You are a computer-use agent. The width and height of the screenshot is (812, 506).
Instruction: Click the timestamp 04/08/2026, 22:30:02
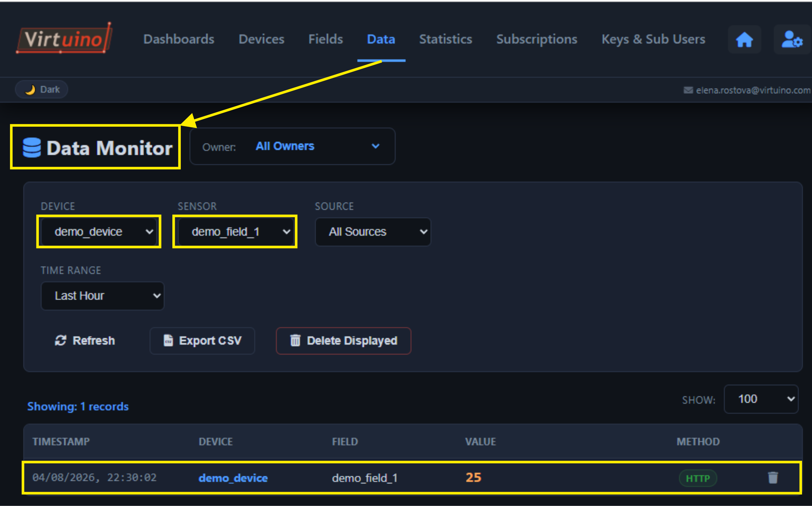[94, 477]
